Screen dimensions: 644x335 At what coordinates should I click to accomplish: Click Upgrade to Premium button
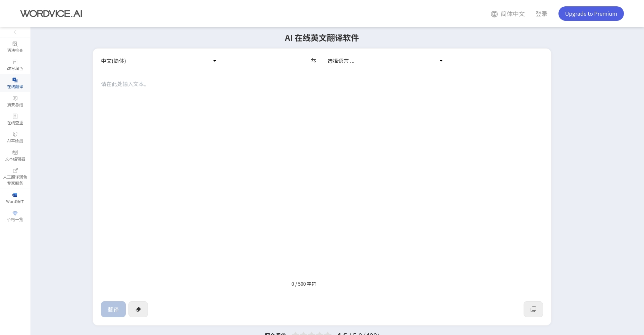pos(591,13)
